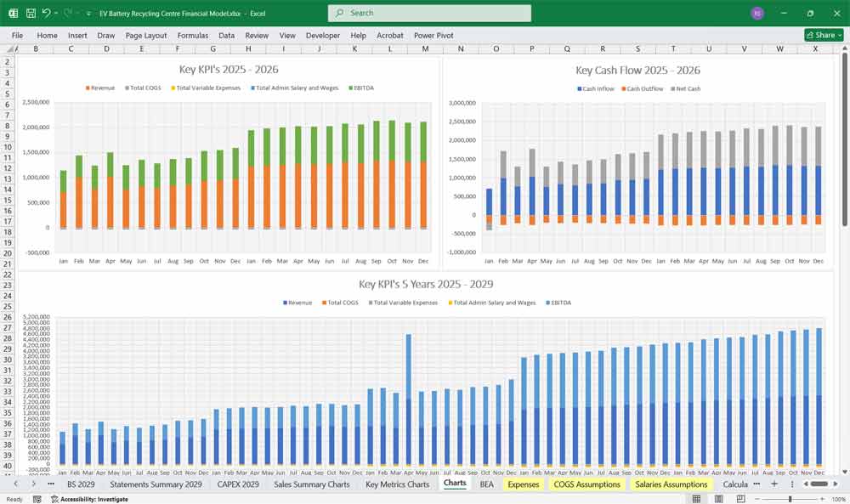Click the zoom level slider
Screen dimensions: 850x504
point(790,498)
